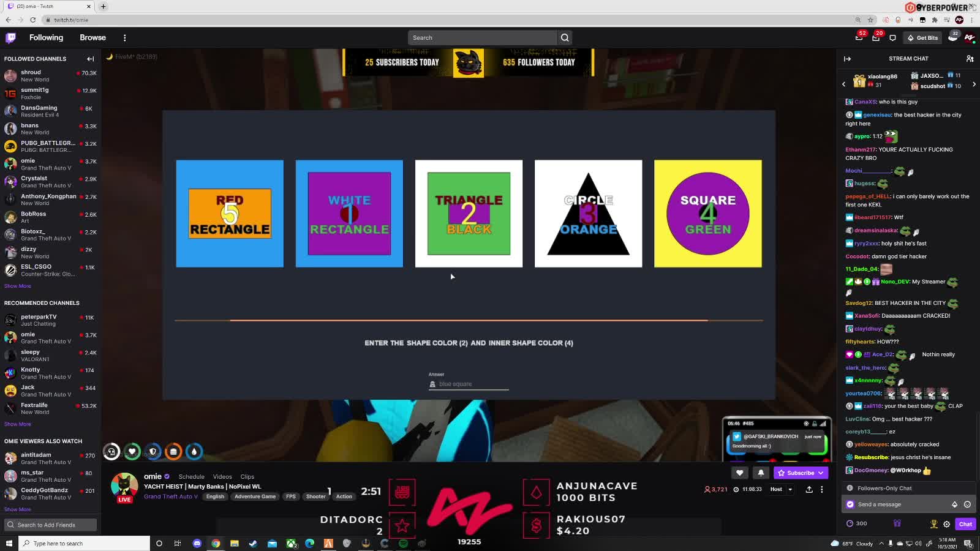
Task: Click the Twitch logo home icon
Action: (x=10, y=38)
